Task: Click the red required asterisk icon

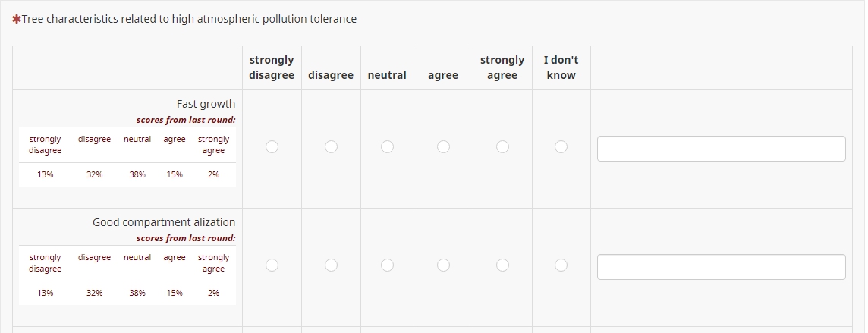Action: pos(17,20)
